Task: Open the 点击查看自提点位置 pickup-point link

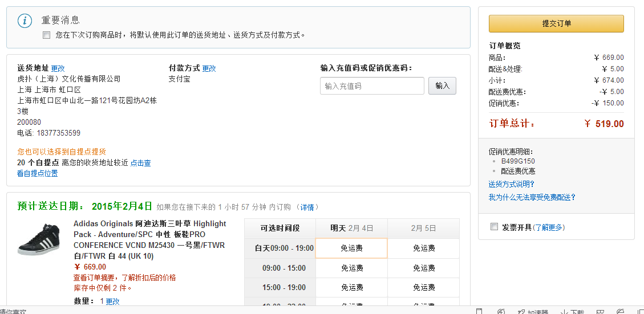Action: 140,163
